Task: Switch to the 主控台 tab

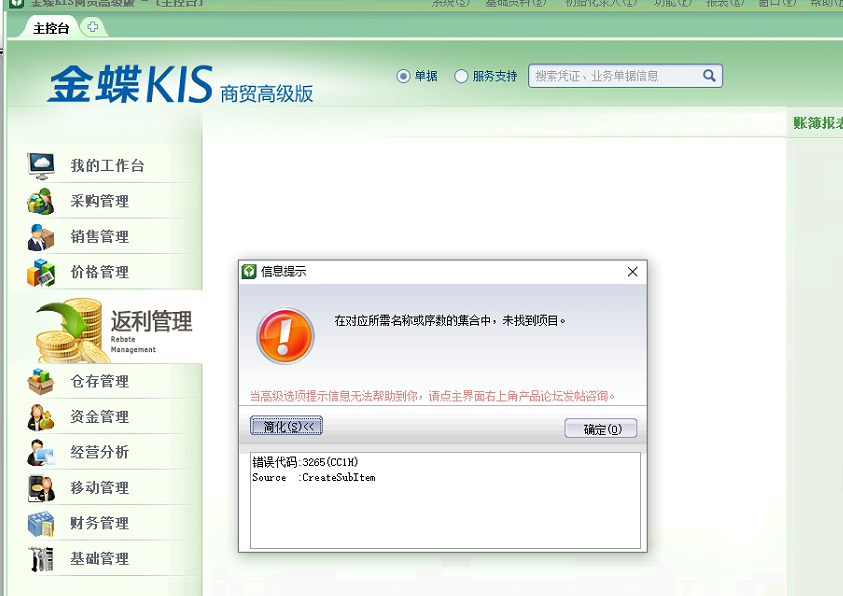Action: click(51, 28)
